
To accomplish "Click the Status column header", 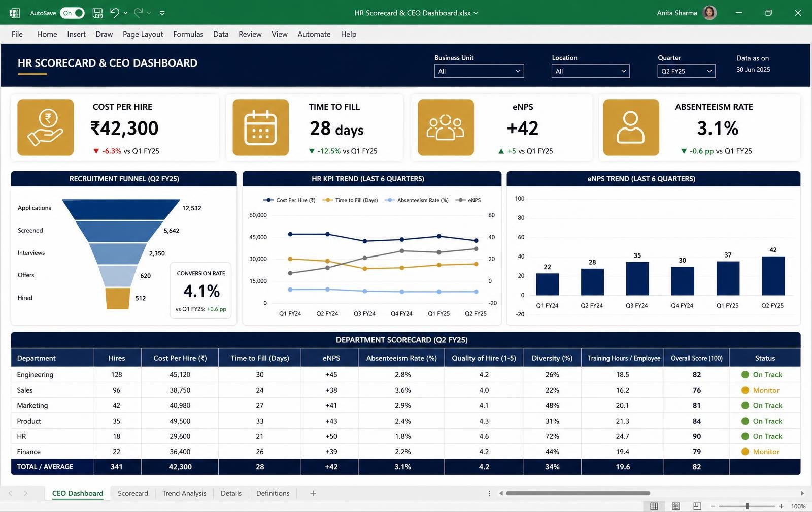I will click(765, 358).
